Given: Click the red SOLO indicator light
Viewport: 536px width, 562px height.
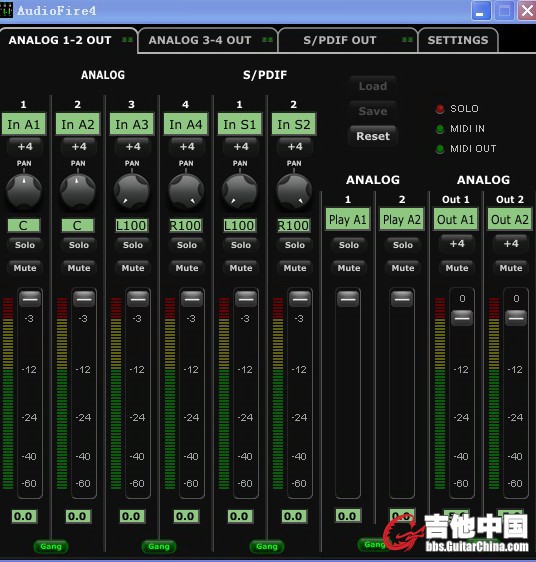Looking at the screenshot, I should click(440, 109).
